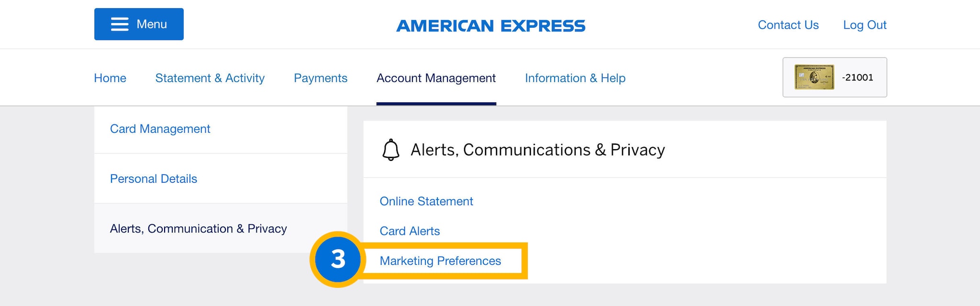
Task: Open the blue Menu button
Action: click(x=139, y=24)
